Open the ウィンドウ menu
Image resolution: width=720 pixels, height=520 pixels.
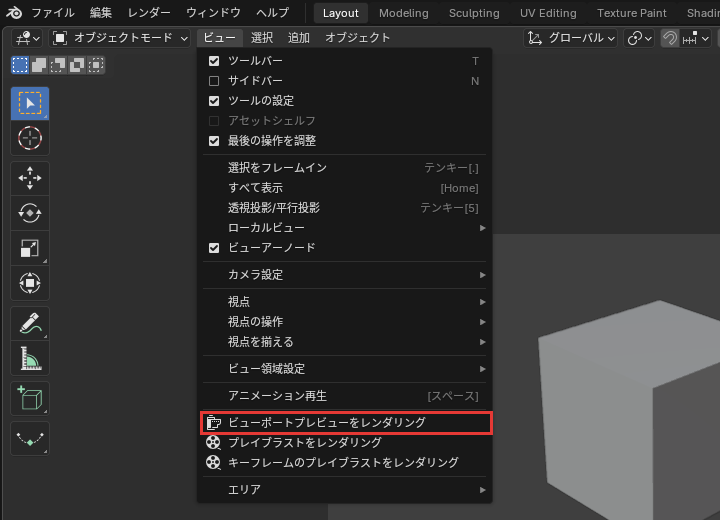click(213, 13)
